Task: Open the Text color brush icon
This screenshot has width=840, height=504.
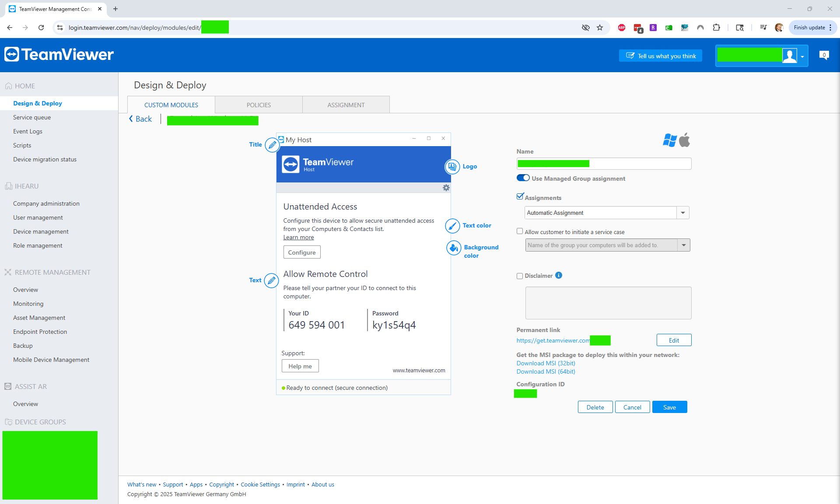Action: click(452, 226)
